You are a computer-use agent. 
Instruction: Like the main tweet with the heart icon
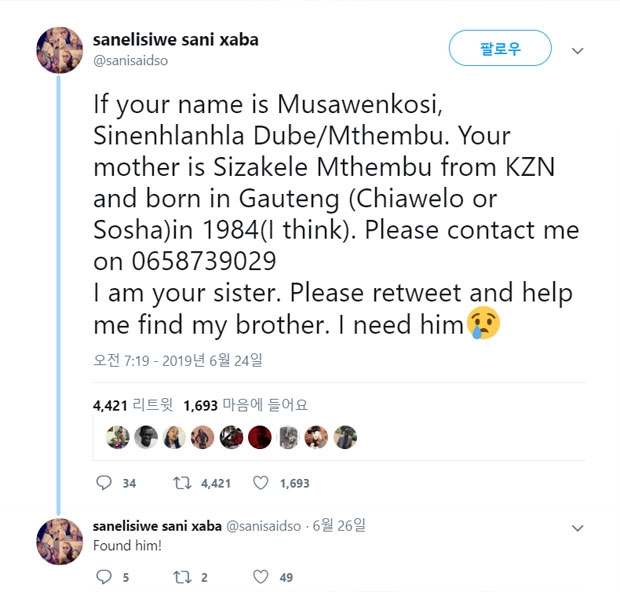click(x=261, y=483)
